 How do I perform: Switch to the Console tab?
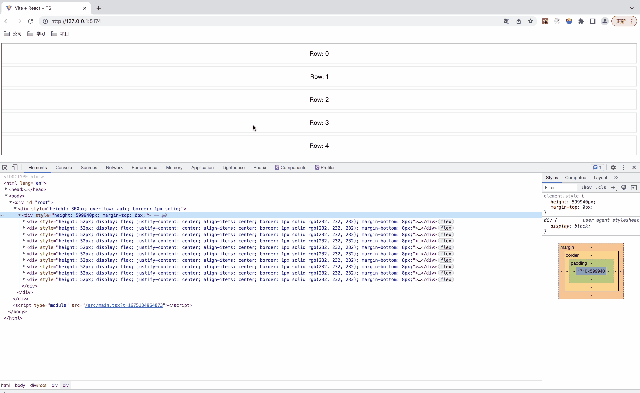pos(64,167)
